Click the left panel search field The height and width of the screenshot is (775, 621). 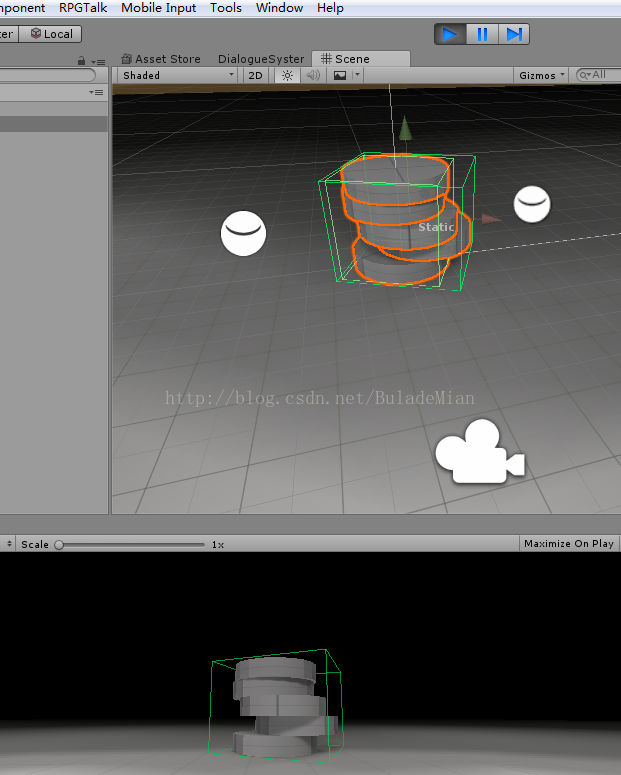coord(47,75)
